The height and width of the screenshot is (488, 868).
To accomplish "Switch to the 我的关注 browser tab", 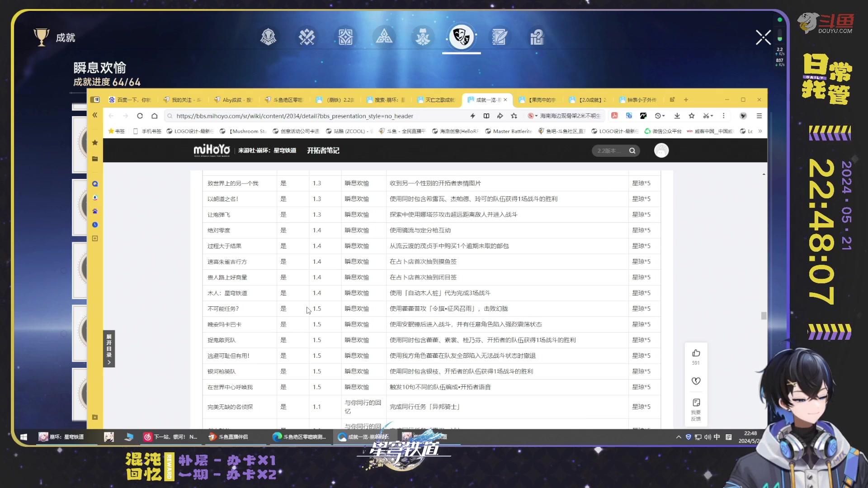I will click(x=183, y=100).
